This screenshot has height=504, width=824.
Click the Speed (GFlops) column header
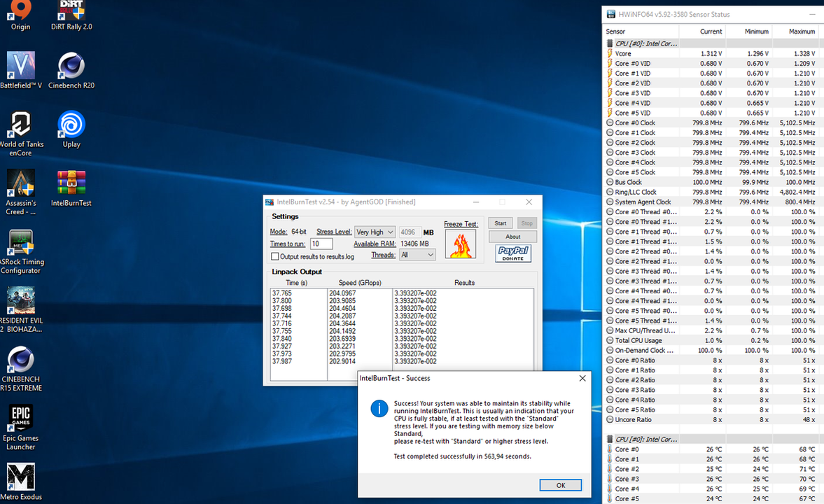[360, 283]
